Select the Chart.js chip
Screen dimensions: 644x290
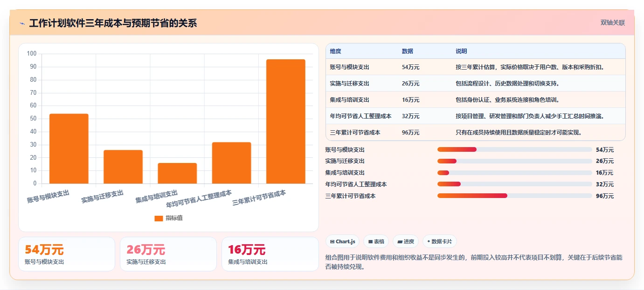point(343,241)
